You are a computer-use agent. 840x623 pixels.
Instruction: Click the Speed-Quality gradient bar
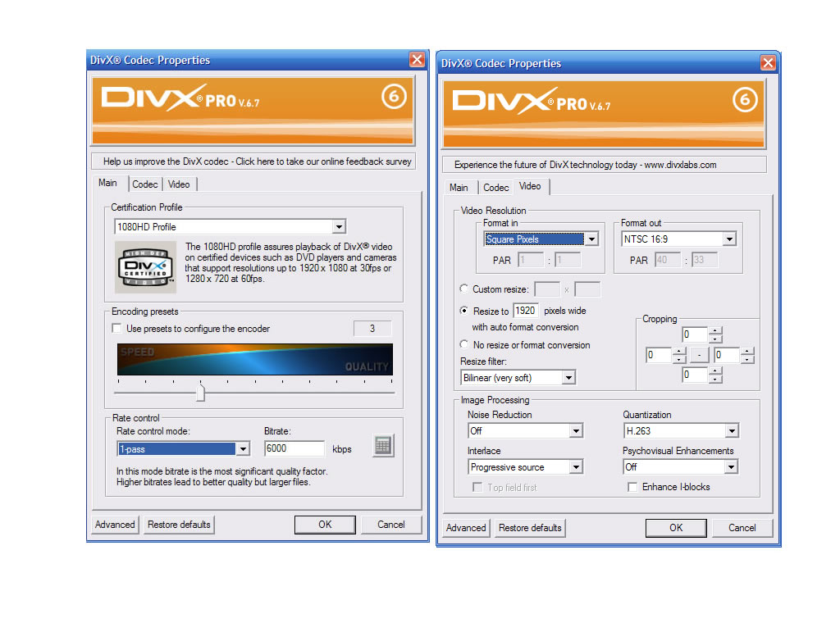tap(255, 359)
